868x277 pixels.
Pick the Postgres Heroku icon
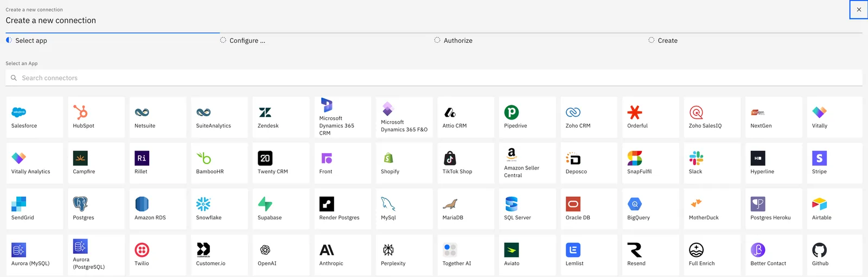click(x=758, y=204)
